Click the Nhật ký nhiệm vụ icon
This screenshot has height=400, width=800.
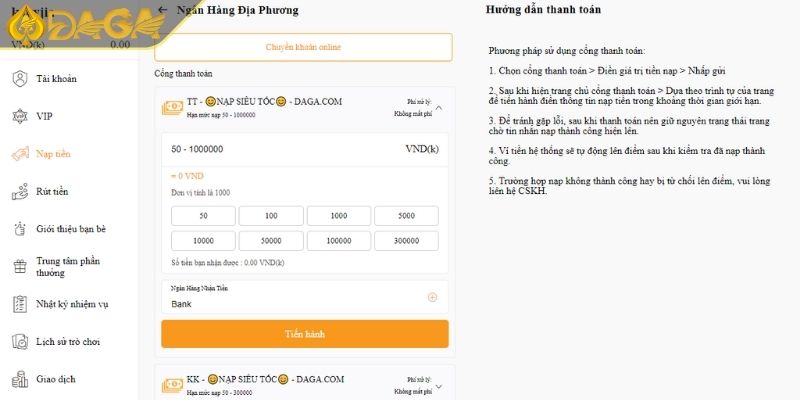19,304
